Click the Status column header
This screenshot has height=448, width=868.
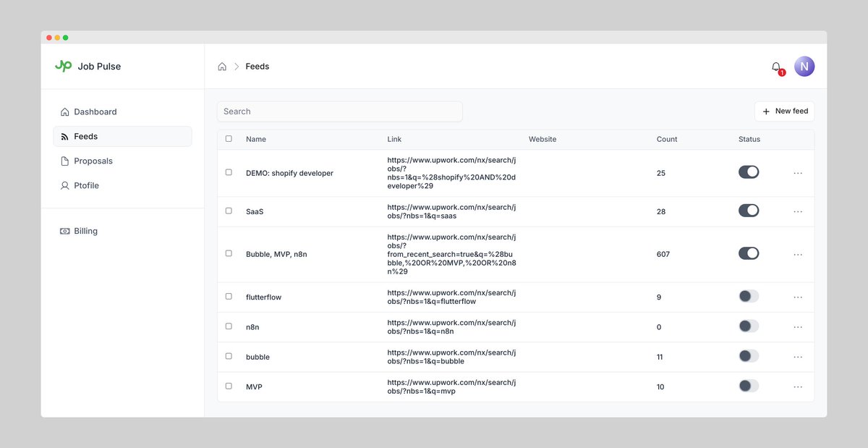pos(749,140)
